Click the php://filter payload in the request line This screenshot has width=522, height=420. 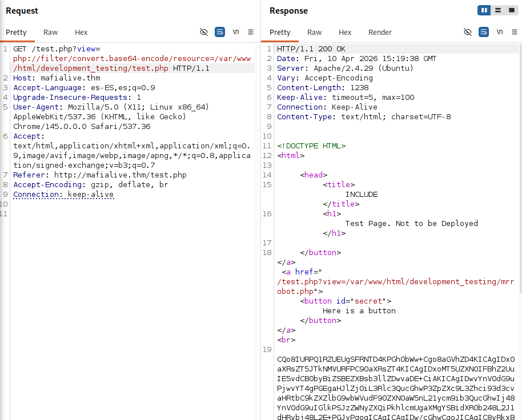click(132, 63)
